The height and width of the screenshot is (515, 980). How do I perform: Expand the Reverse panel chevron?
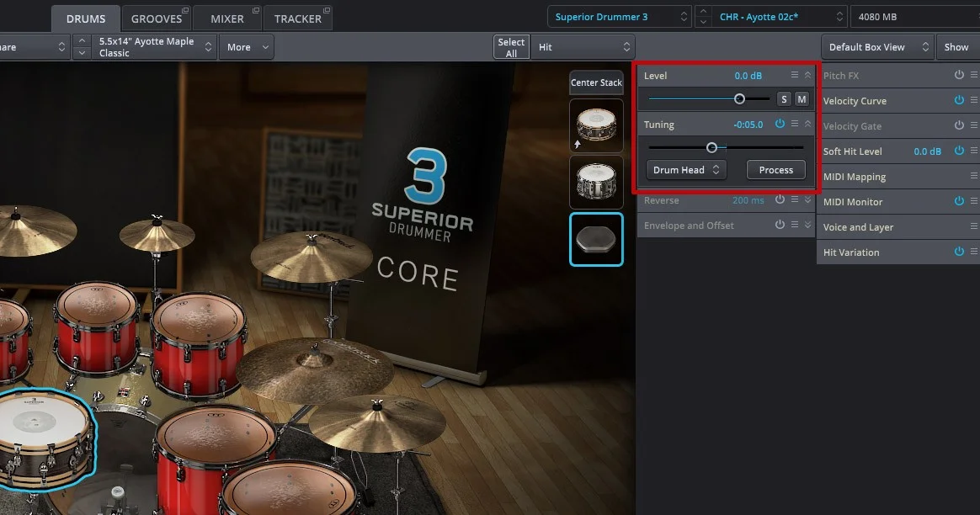tap(807, 199)
